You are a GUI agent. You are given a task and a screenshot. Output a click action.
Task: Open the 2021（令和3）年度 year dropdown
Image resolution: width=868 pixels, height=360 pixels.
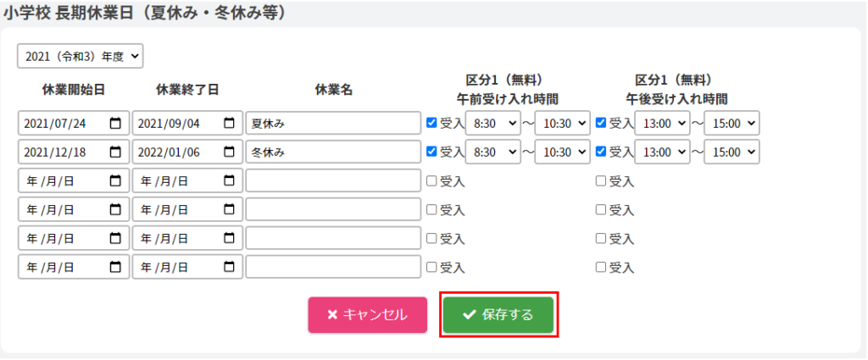click(81, 57)
